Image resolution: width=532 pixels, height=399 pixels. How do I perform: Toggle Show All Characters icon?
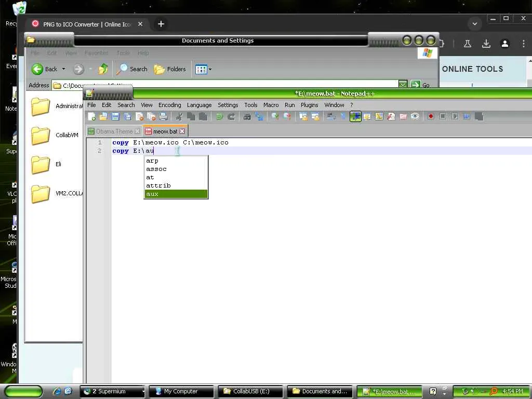pyautogui.click(x=343, y=117)
